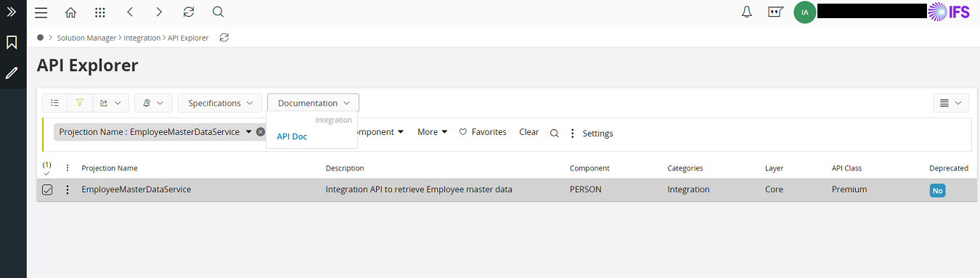Go to the home page icon
Image resolution: width=980 pixels, height=278 pixels.
pos(70,12)
